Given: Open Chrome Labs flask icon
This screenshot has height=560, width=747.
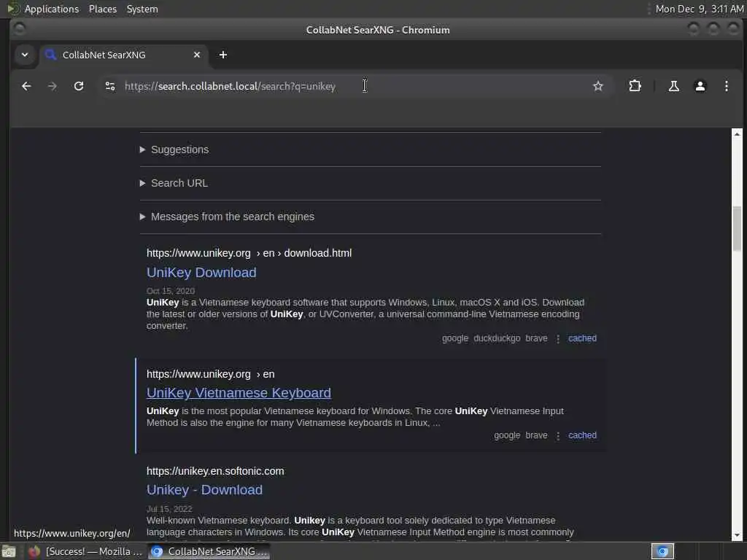Looking at the screenshot, I should [673, 86].
